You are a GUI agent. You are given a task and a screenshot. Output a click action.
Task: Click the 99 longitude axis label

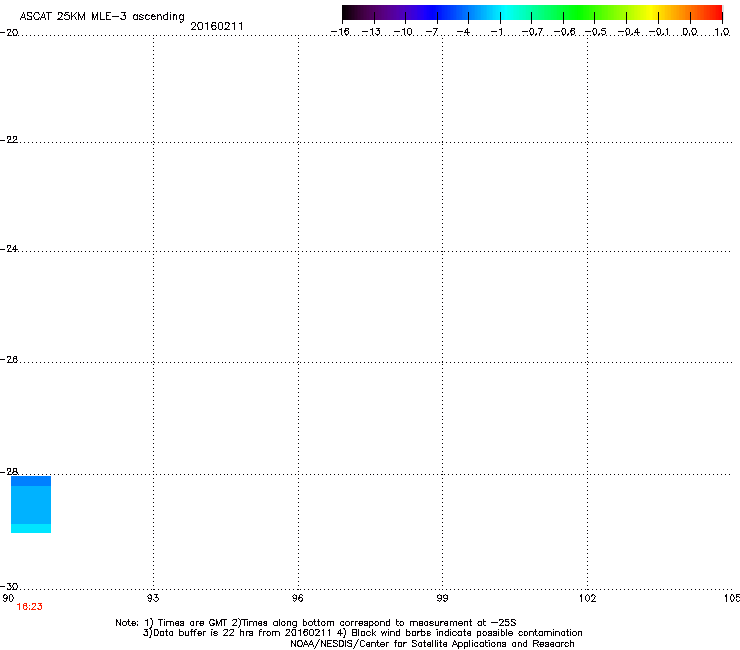(442, 598)
